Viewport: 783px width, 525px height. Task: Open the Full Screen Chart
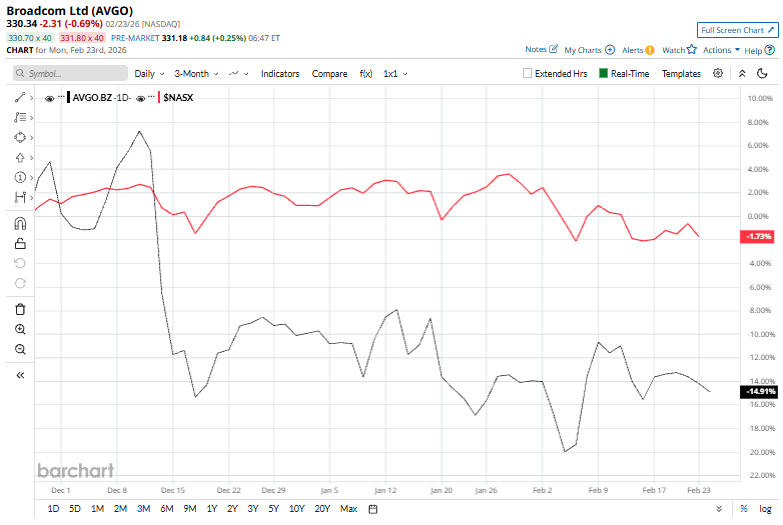coord(738,30)
